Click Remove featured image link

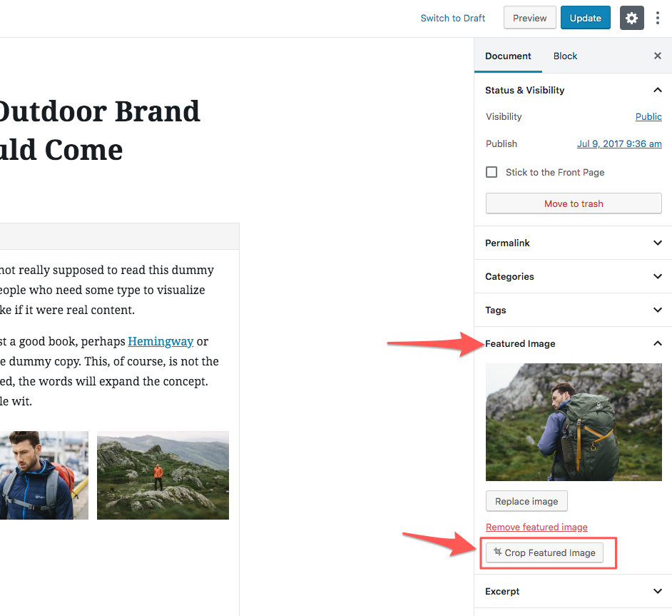click(x=536, y=527)
